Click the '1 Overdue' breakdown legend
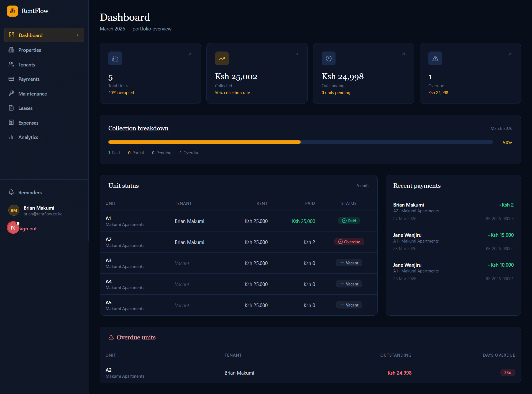532x394 pixels. point(189,153)
